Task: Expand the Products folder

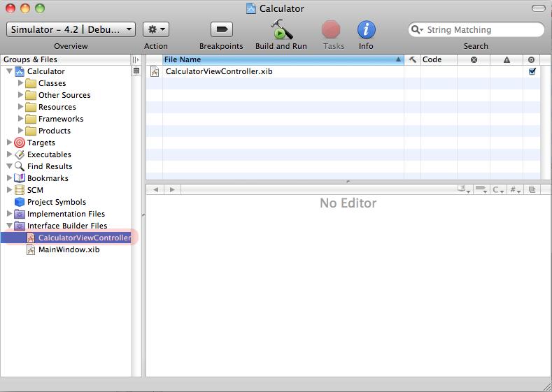Action: click(20, 131)
